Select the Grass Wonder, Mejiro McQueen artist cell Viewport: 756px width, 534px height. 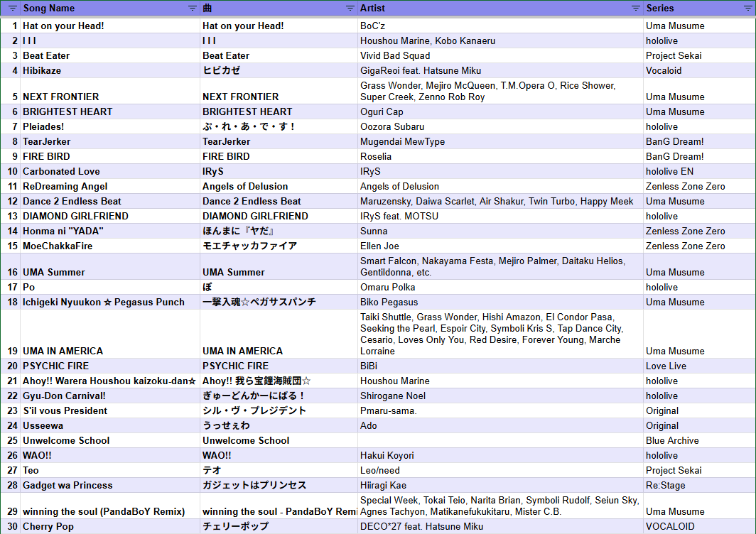(500, 91)
